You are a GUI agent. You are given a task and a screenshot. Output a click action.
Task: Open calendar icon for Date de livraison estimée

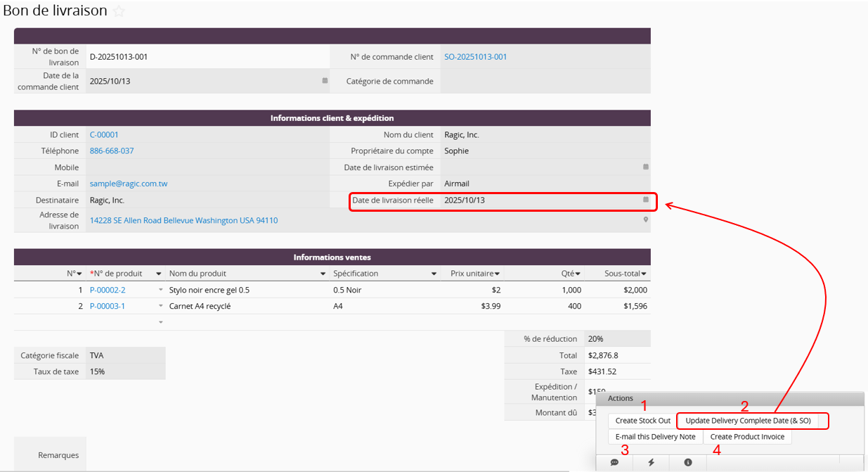click(x=645, y=167)
